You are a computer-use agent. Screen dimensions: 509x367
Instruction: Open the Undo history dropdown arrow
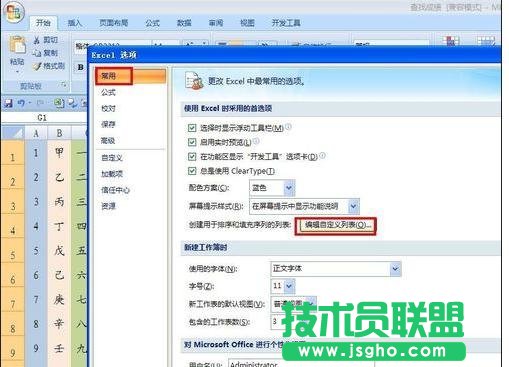[30, 103]
